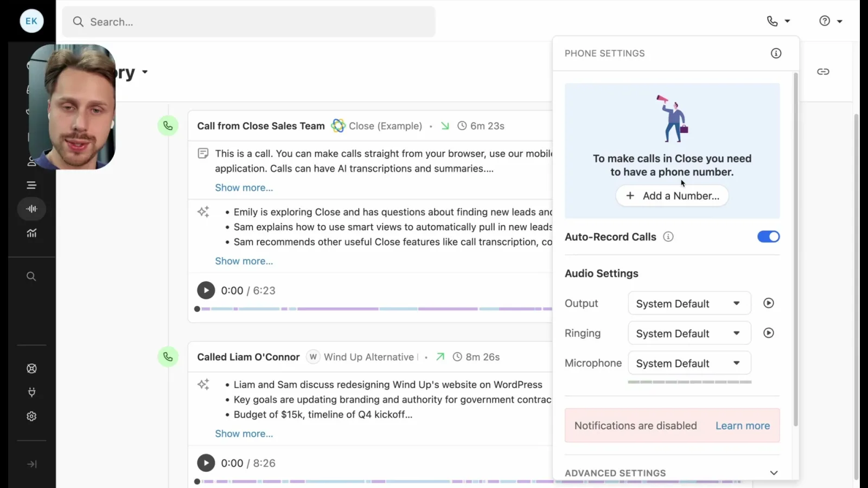Viewport: 868px width, 488px height.
Task: Play the 6:23 call recording
Action: (206, 291)
